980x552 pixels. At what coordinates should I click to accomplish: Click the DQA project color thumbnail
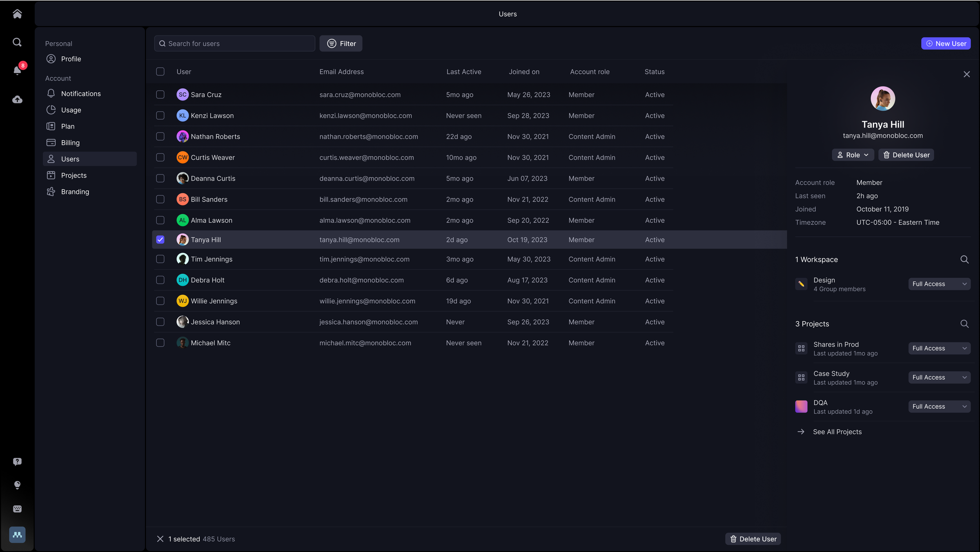(801, 407)
